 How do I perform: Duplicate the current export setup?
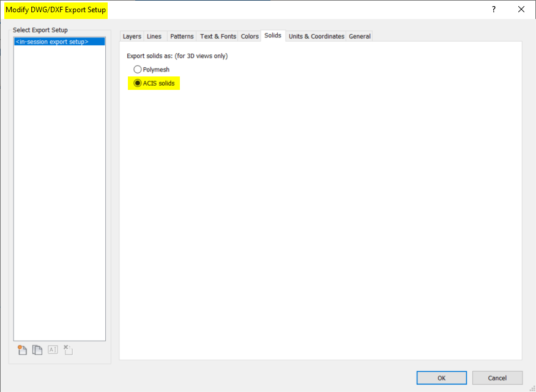click(x=37, y=349)
